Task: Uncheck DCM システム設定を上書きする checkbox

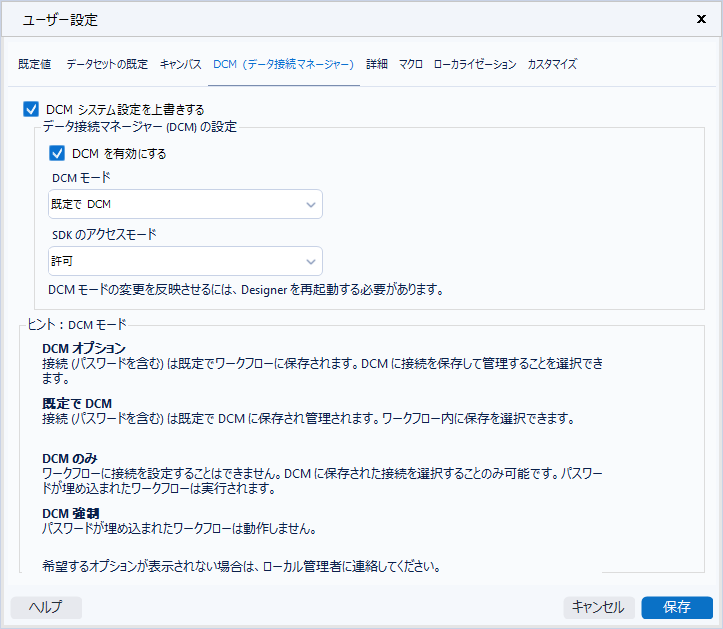Action: click(x=31, y=109)
